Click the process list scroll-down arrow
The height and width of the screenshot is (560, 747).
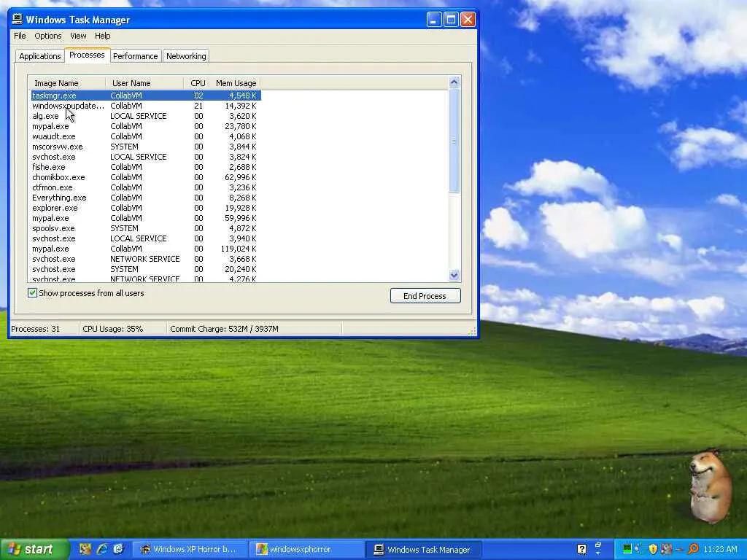tap(454, 275)
